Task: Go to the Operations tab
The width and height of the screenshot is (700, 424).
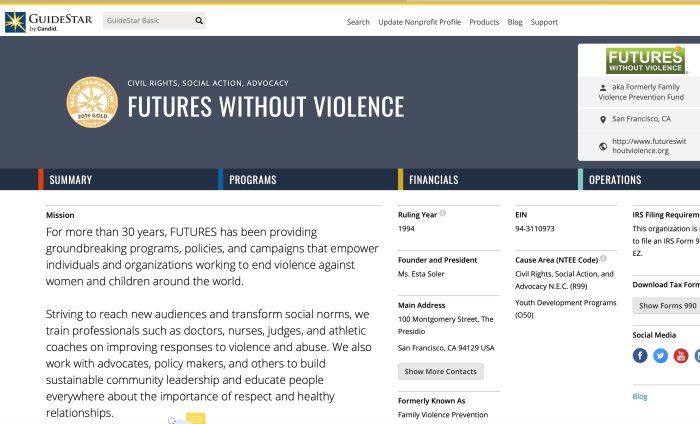Action: (615, 180)
